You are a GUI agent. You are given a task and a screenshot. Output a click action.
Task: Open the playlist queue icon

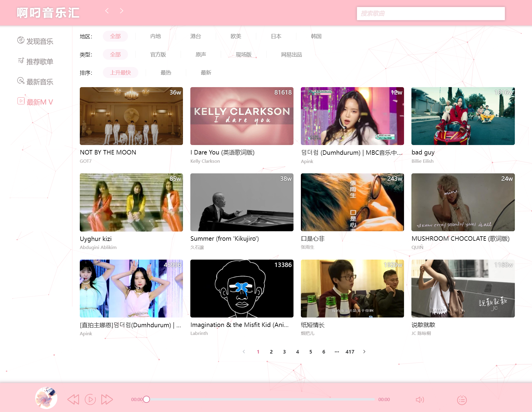[x=462, y=400]
